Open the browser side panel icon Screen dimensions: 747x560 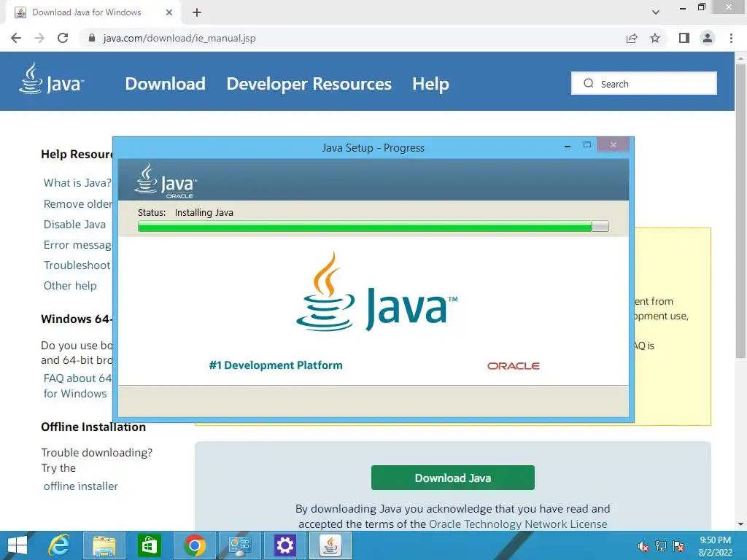[x=684, y=38]
